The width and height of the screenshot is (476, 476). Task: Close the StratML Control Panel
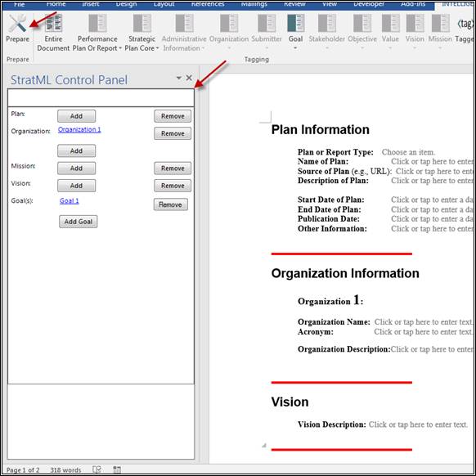(189, 78)
